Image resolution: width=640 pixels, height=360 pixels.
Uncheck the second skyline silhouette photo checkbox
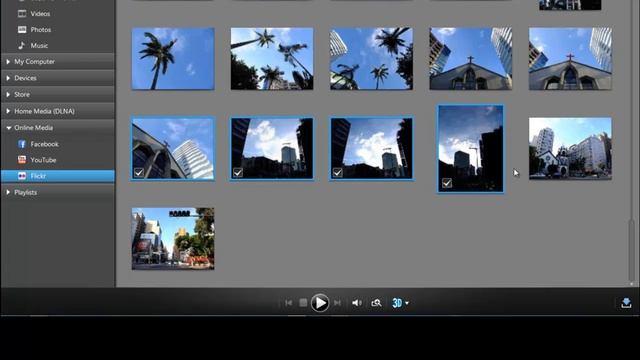[238, 173]
